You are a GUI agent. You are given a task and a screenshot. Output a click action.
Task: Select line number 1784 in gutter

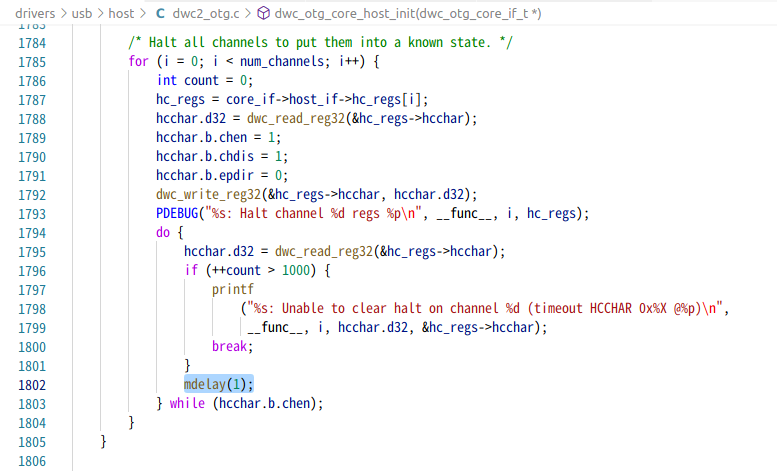[x=32, y=43]
